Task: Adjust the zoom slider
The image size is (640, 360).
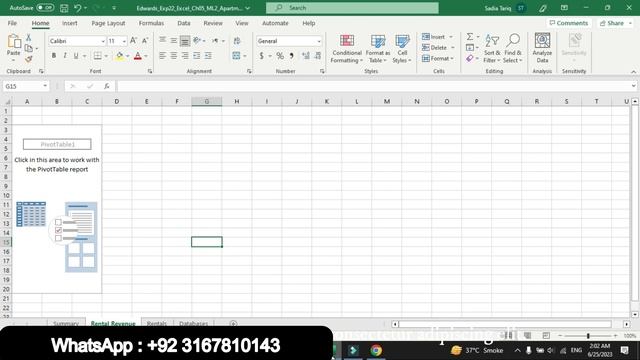Action: pyautogui.click(x=588, y=336)
